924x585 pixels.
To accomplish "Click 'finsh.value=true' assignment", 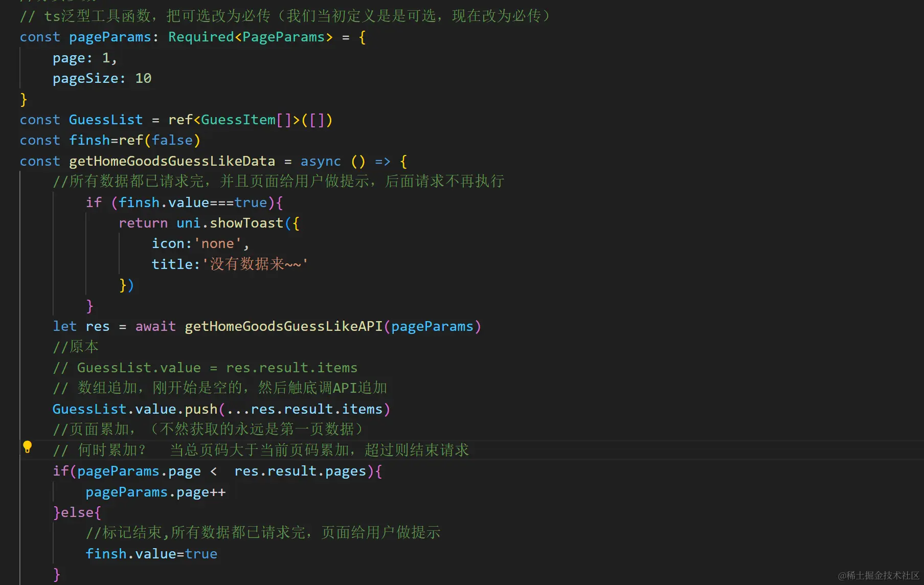I will tap(151, 554).
